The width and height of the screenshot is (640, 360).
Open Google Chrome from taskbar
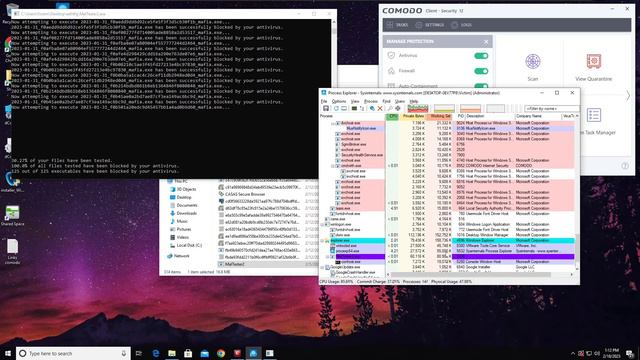(221, 353)
